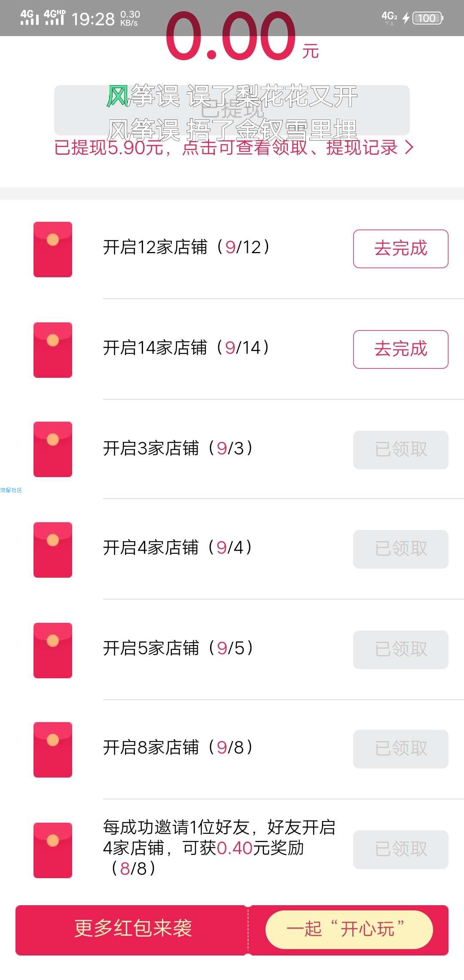This screenshot has height=980, width=464.
Task: Tap 一起"开心玩" yellow button
Action: [349, 929]
